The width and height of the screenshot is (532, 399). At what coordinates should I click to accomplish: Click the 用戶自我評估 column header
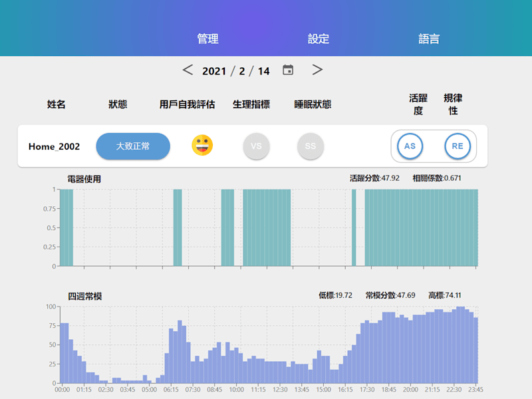pos(188,104)
